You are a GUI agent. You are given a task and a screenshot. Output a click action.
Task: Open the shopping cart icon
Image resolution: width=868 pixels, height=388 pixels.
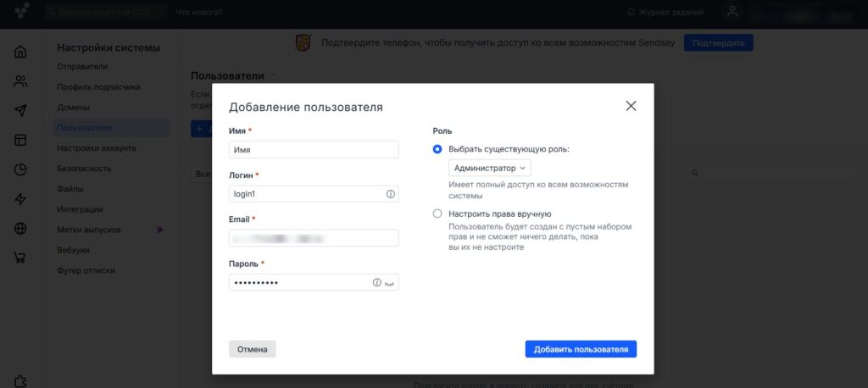pos(20,258)
